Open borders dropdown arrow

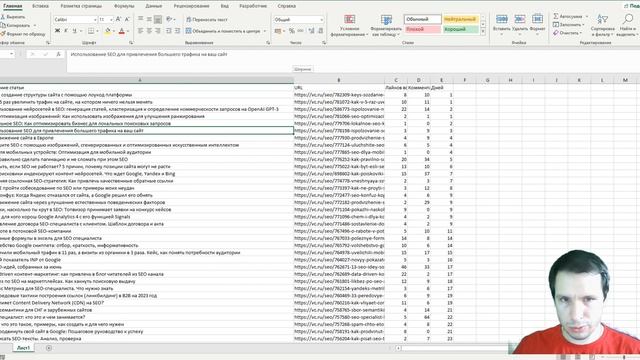click(x=97, y=31)
